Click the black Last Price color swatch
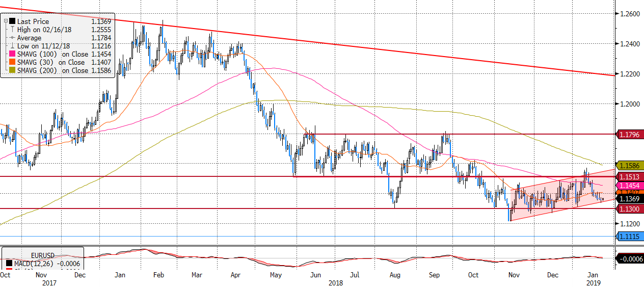Screen dimensions: 644x287 (x=12, y=22)
